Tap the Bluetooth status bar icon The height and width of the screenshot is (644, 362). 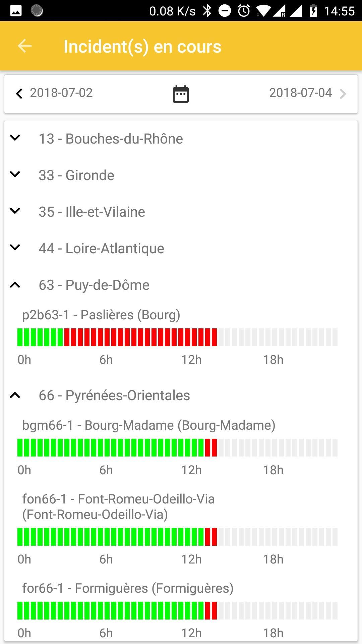pyautogui.click(x=207, y=11)
